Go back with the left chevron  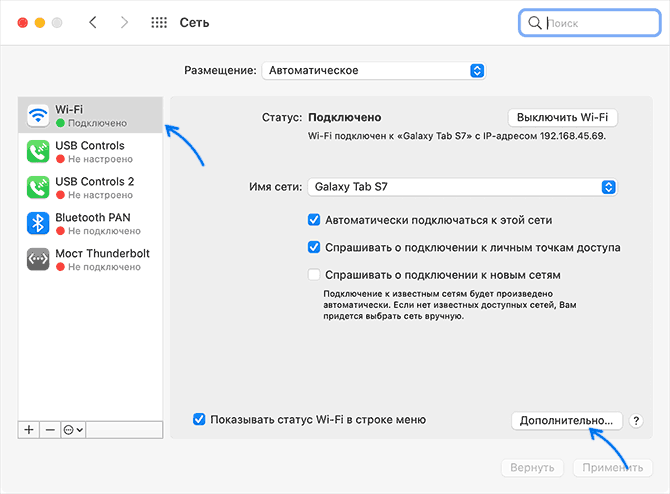click(x=93, y=22)
